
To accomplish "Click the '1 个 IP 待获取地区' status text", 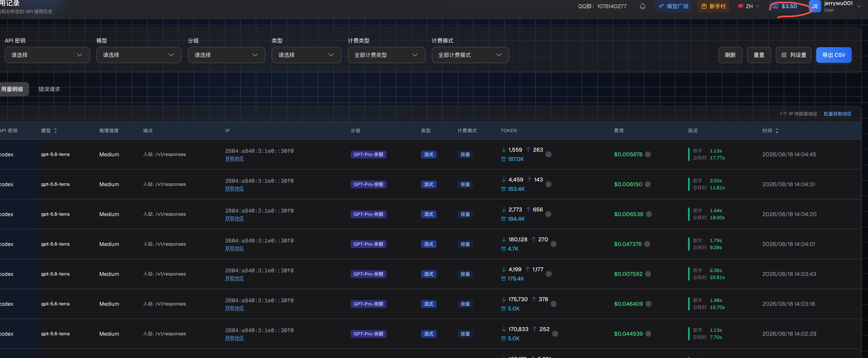I will click(798, 114).
